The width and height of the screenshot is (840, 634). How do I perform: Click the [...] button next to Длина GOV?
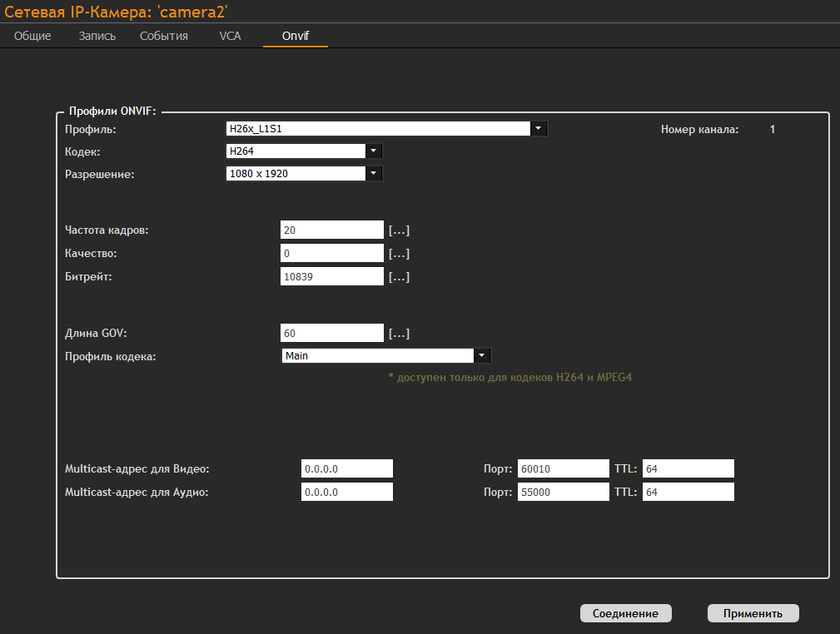[x=400, y=334]
